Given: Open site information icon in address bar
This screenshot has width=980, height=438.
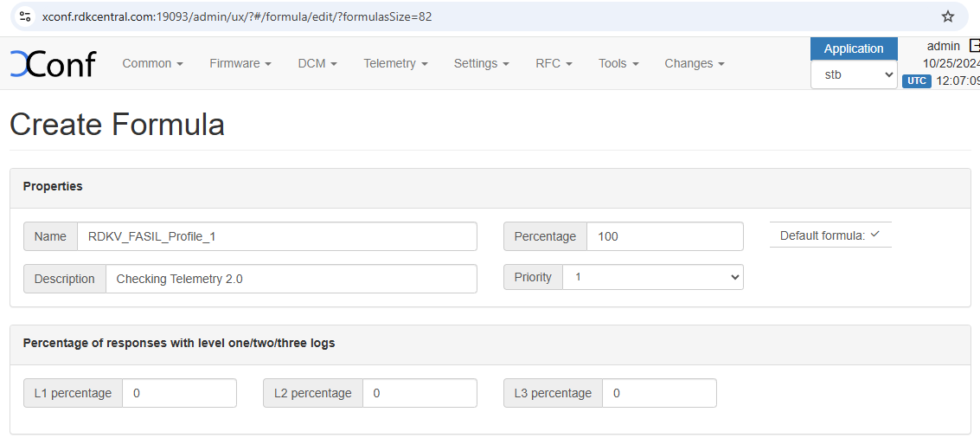Looking at the screenshot, I should click(x=25, y=16).
